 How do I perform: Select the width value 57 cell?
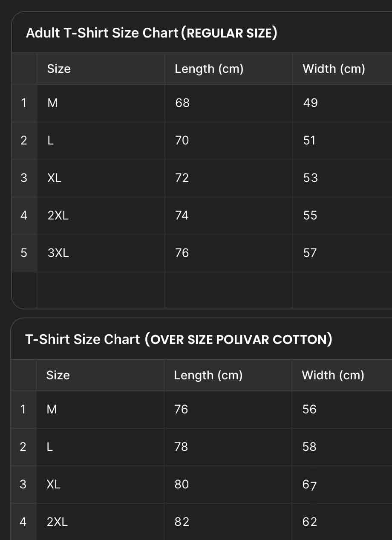tap(310, 253)
